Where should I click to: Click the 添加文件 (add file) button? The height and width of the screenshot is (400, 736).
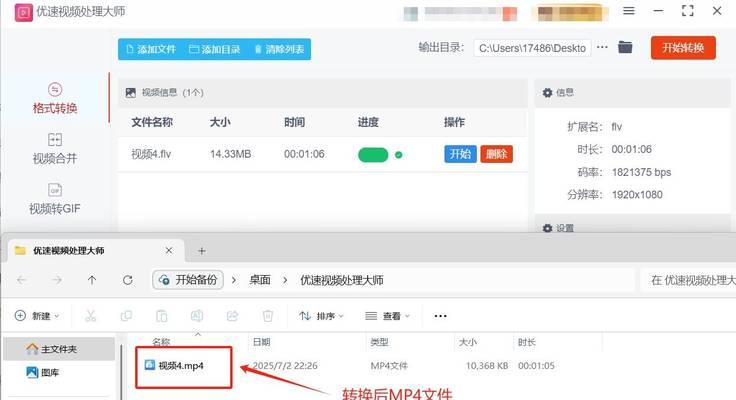151,49
